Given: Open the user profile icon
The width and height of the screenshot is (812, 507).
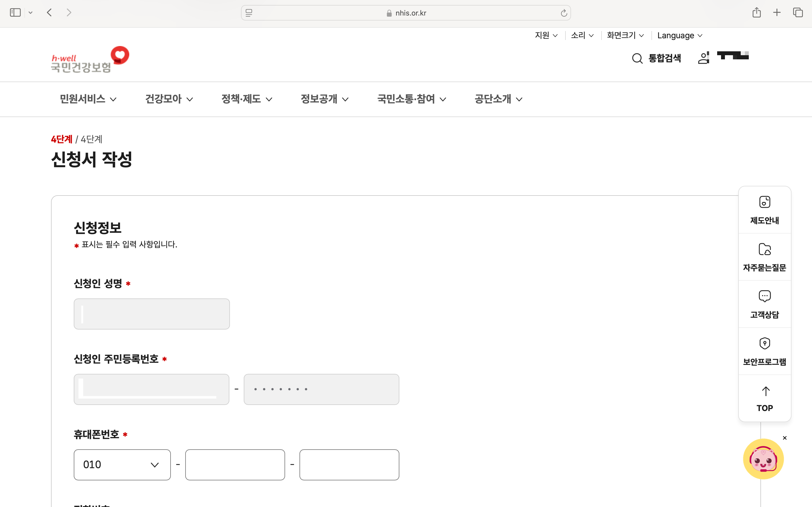Looking at the screenshot, I should (x=703, y=58).
